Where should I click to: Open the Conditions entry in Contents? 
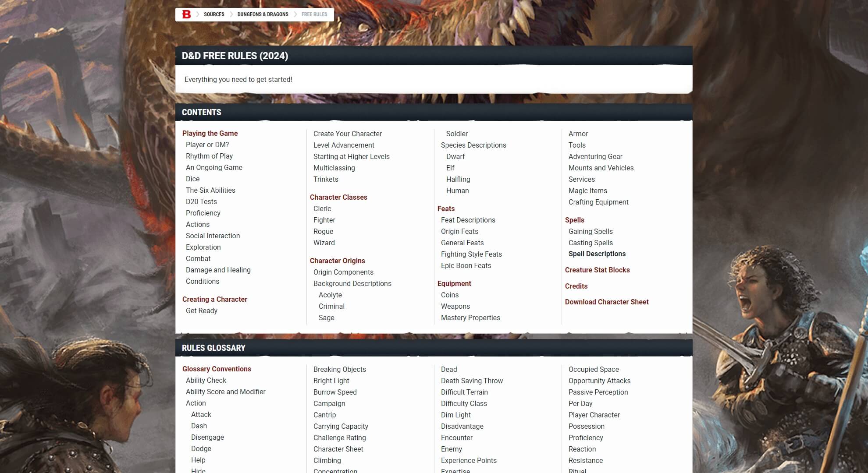203,281
